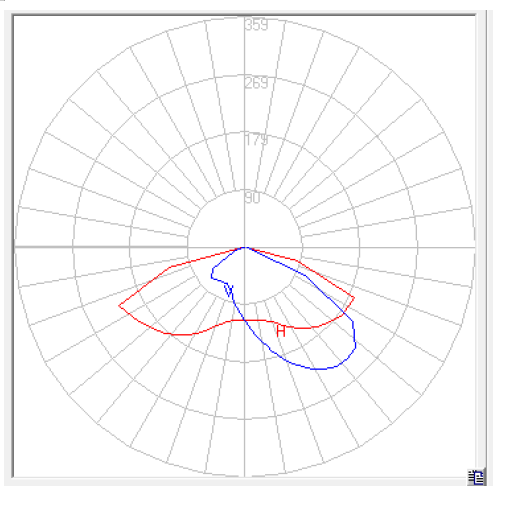Click the rightmost peak of red curve
Image resolution: width=516 pixels, height=510 pixels.
pyautogui.click(x=354, y=297)
